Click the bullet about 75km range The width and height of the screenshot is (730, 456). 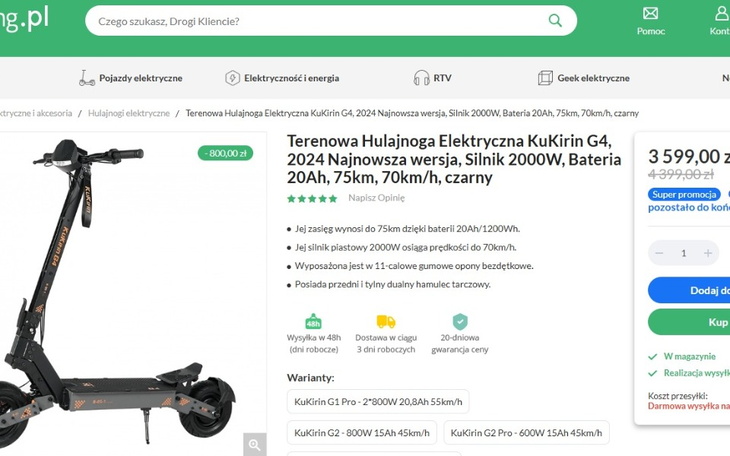[x=407, y=229]
